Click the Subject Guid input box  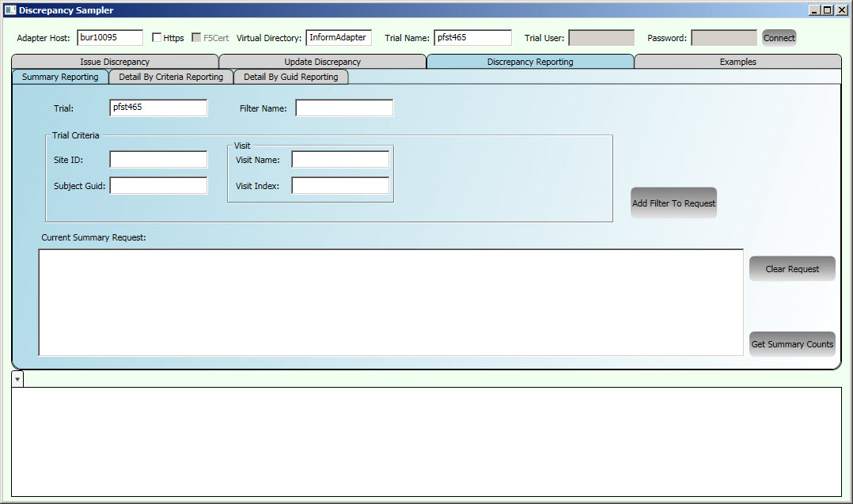(157, 185)
